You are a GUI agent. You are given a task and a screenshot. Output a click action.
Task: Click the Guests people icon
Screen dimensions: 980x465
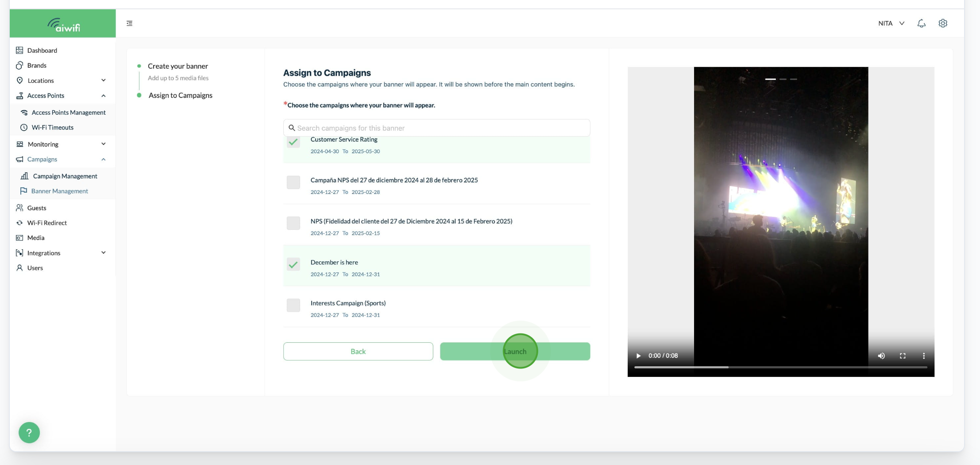pos(19,208)
